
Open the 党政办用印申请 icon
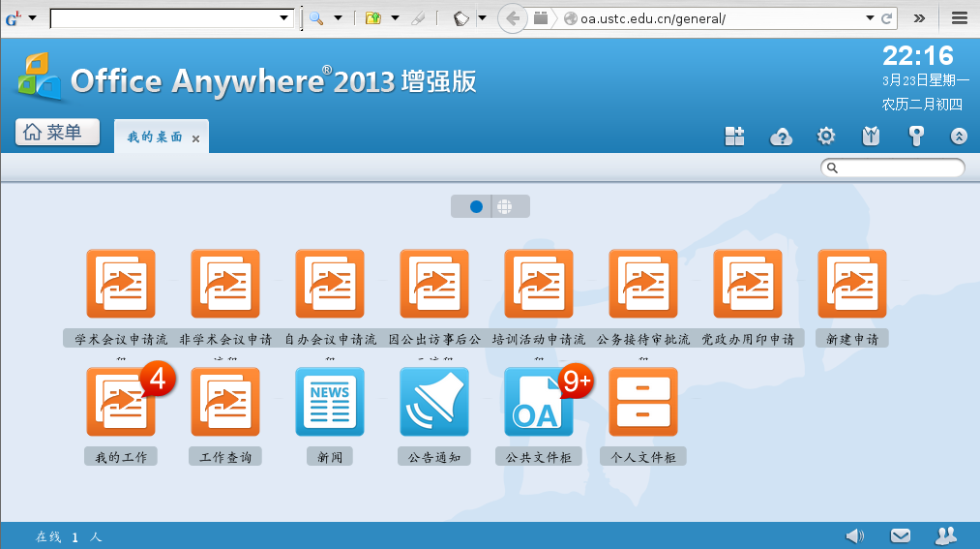click(x=748, y=284)
